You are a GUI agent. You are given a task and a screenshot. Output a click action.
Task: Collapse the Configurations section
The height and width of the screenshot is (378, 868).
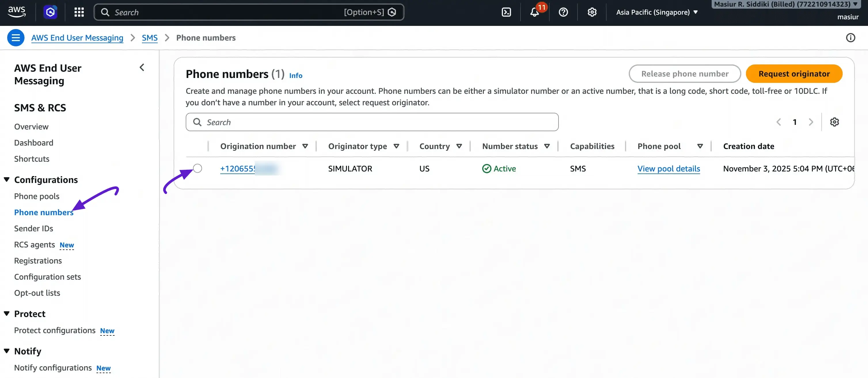pyautogui.click(x=6, y=180)
